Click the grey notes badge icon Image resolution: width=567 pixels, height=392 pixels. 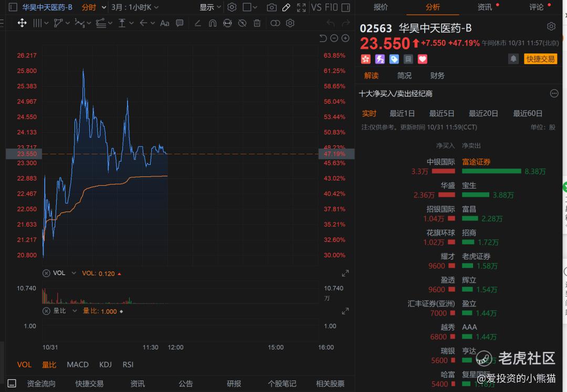[x=408, y=59]
